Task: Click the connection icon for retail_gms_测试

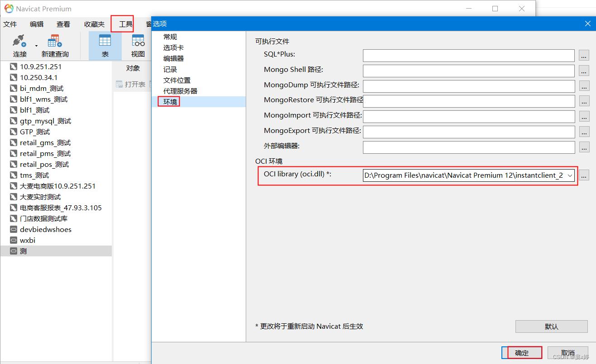Action: pos(14,142)
